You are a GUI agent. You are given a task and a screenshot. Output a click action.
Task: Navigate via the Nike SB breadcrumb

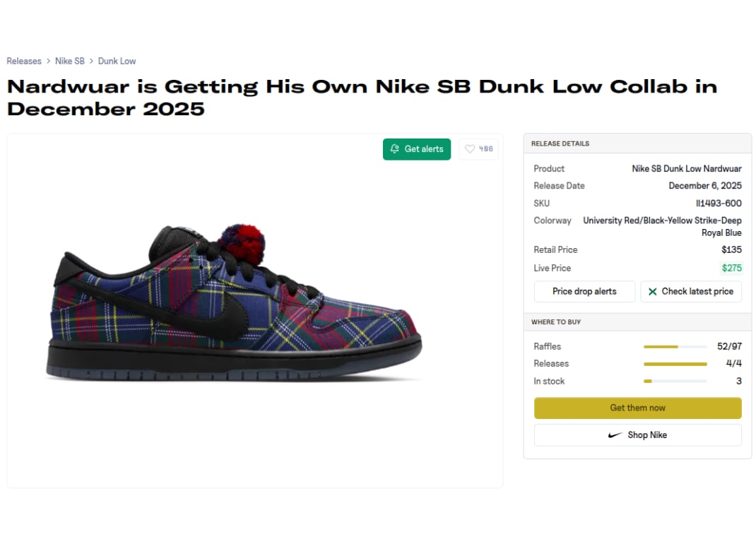pos(70,61)
